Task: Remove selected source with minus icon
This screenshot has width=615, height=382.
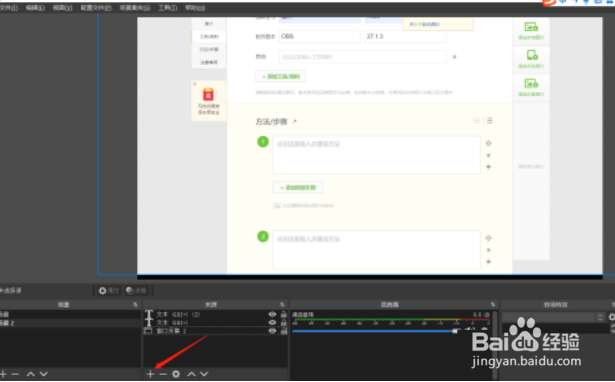Action: click(x=163, y=374)
